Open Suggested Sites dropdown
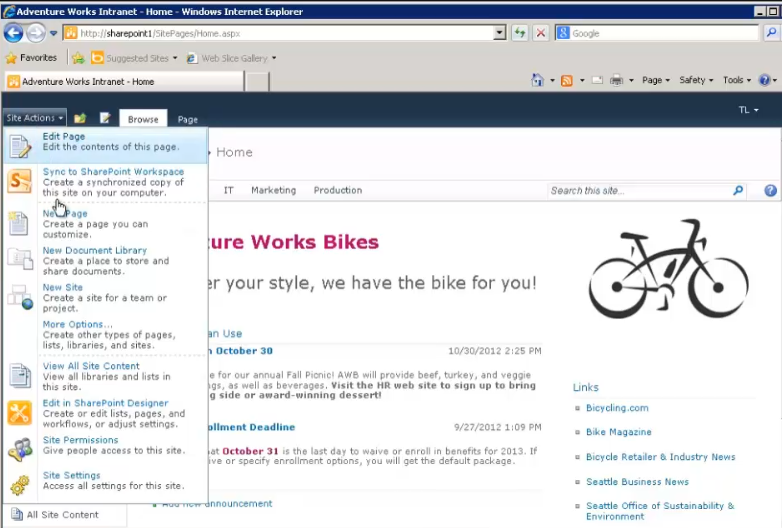 [135, 58]
